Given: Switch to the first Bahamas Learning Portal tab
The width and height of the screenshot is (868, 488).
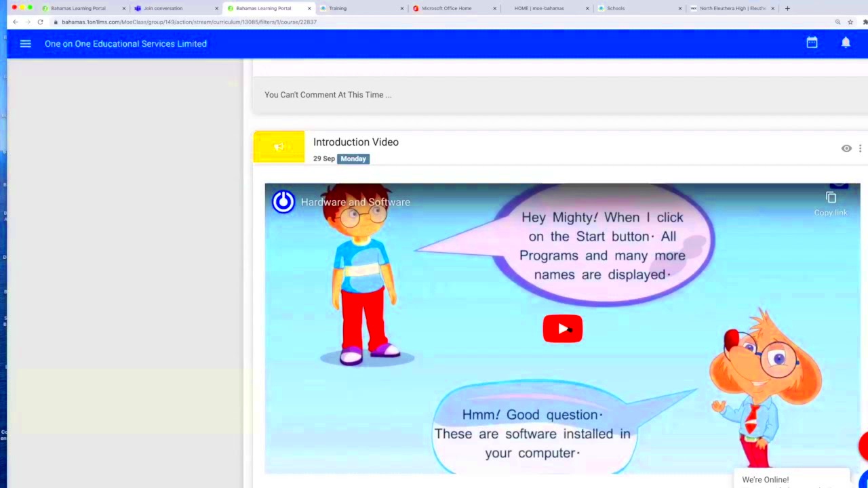Looking at the screenshot, I should click(x=83, y=8).
